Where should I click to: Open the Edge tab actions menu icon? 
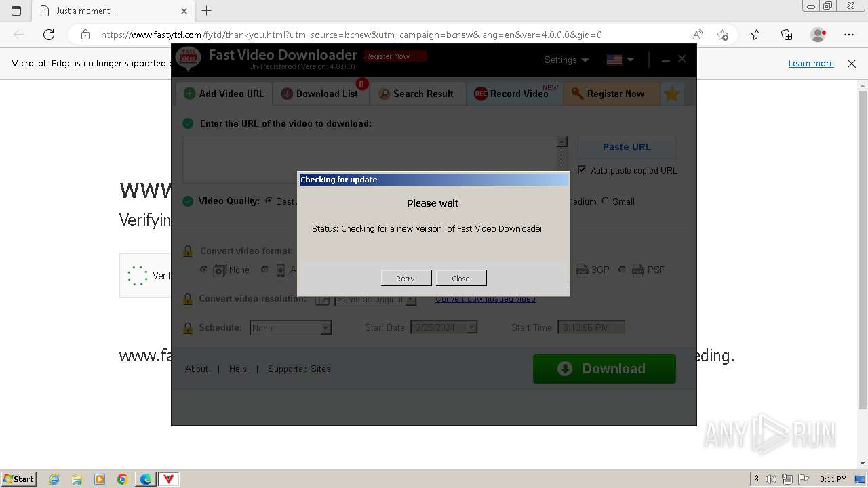tap(16, 11)
